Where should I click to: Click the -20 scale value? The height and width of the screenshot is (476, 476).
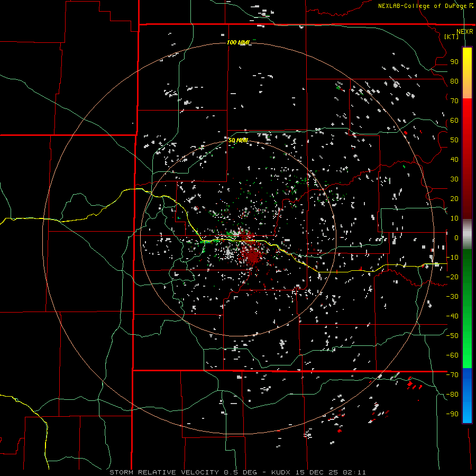(452, 277)
